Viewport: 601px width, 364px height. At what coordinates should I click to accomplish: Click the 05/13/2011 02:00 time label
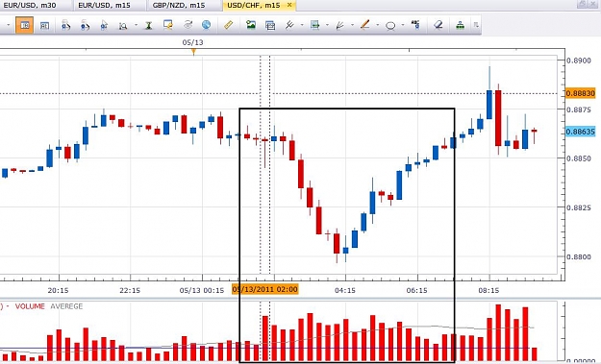264,289
